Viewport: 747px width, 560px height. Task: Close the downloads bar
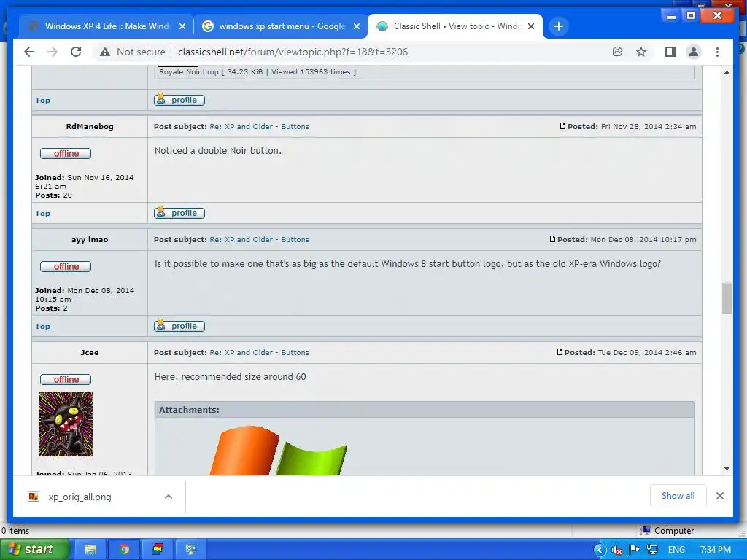720,496
